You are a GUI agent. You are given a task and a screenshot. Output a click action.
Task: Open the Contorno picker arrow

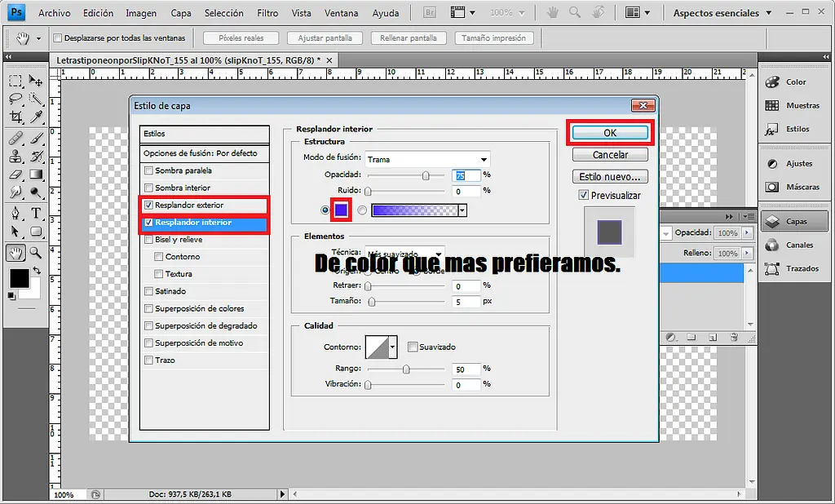click(392, 347)
